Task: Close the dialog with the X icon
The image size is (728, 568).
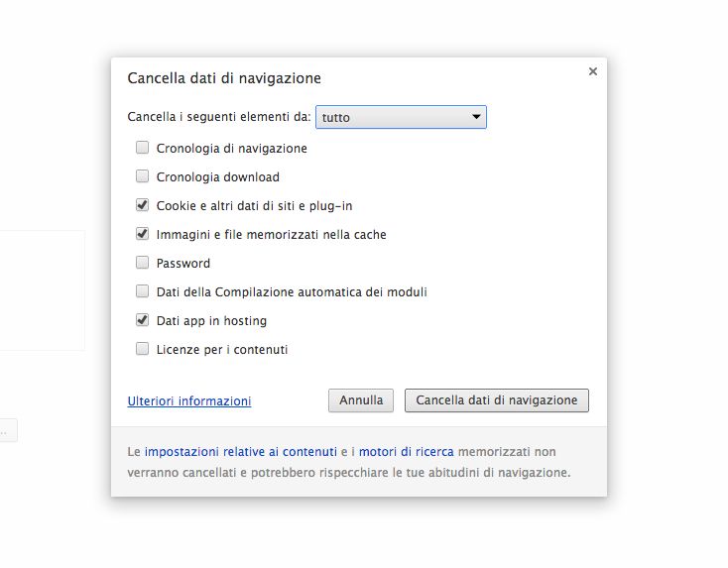Action: pos(592,71)
